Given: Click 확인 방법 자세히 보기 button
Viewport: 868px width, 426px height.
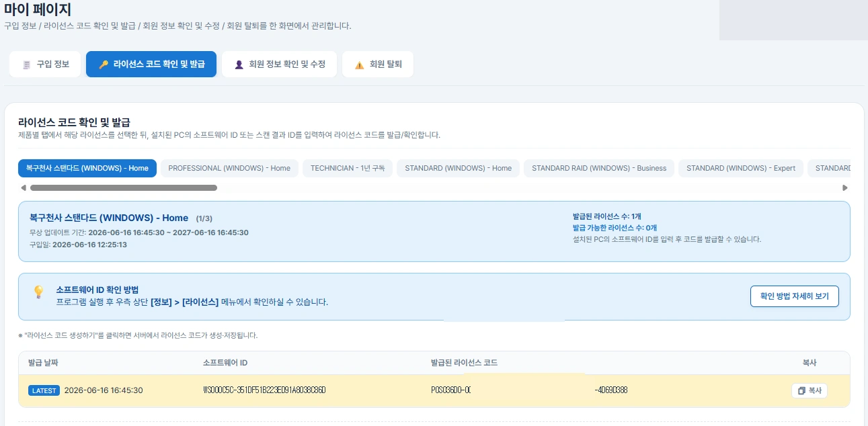Looking at the screenshot, I should click(x=795, y=296).
